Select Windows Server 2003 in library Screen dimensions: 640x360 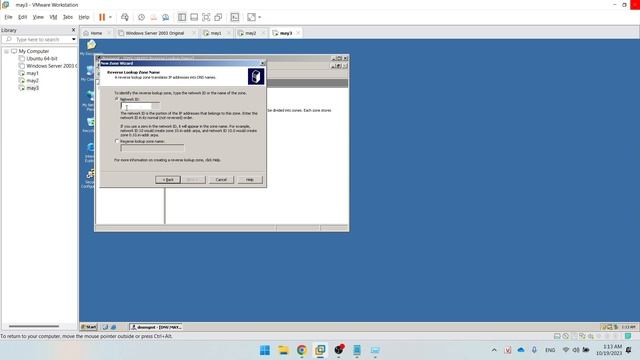48,66
